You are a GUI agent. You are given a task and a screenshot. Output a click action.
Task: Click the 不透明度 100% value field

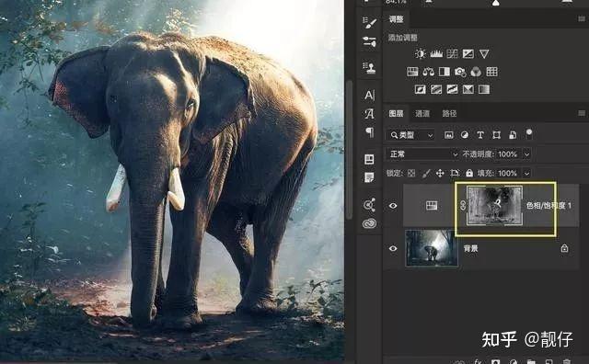(507, 154)
